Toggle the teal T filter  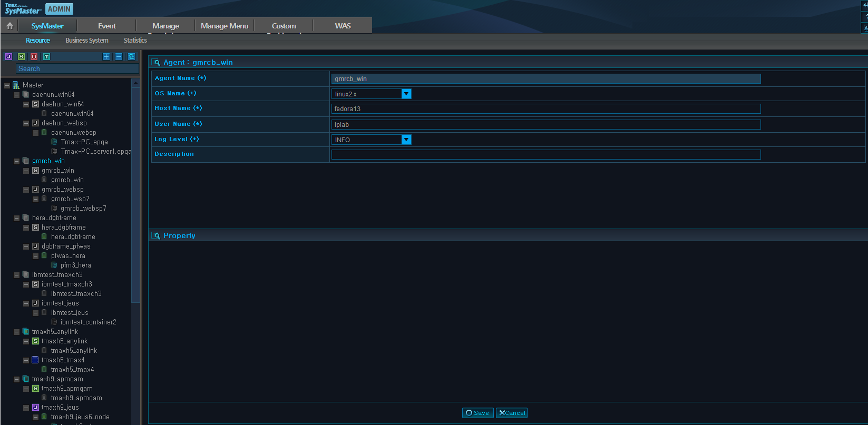click(46, 57)
